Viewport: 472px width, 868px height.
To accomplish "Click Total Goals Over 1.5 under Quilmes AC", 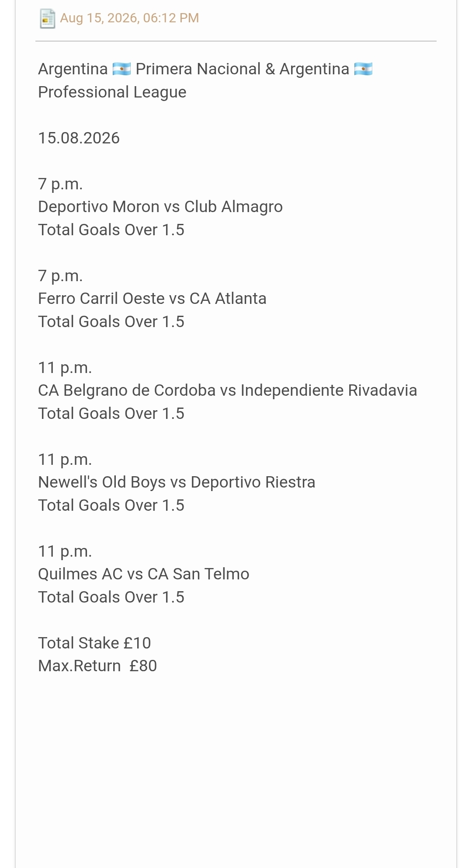I will point(111,597).
